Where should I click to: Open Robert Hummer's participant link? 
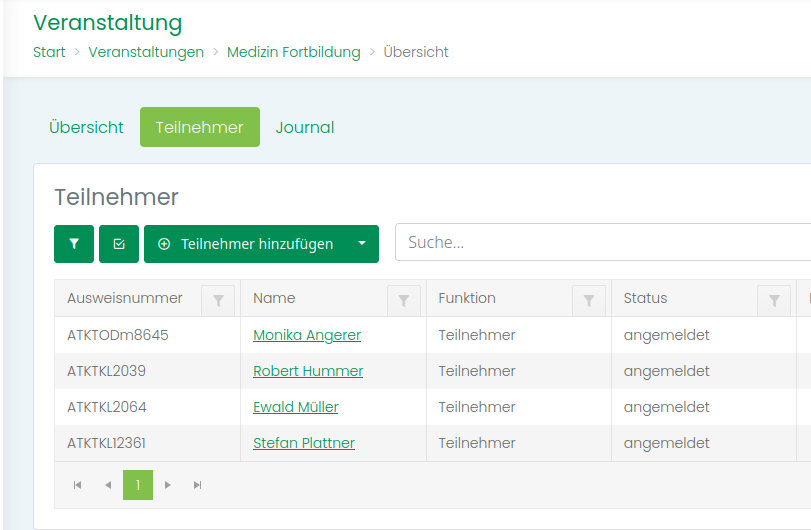click(308, 371)
